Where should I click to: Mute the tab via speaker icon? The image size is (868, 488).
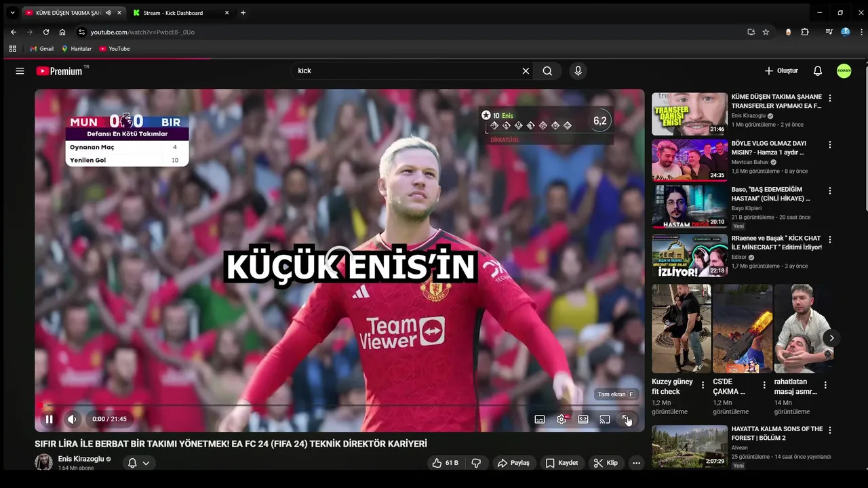pos(108,13)
